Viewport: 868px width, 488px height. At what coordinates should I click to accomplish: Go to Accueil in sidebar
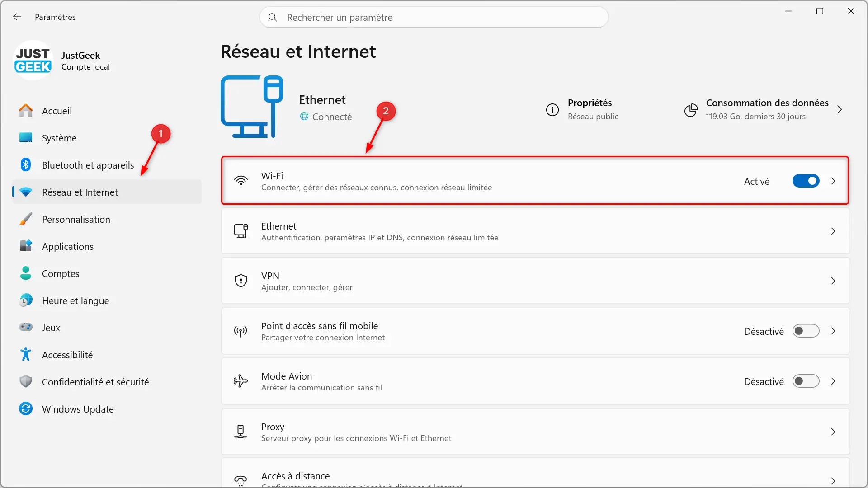coord(107,111)
